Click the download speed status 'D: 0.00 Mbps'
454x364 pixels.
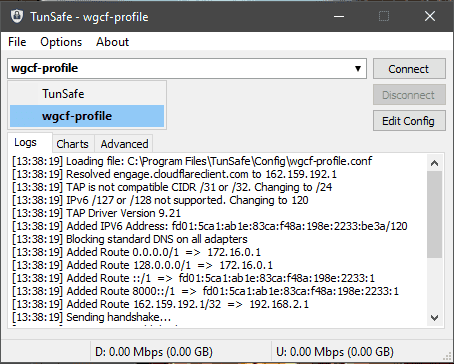tap(154, 352)
